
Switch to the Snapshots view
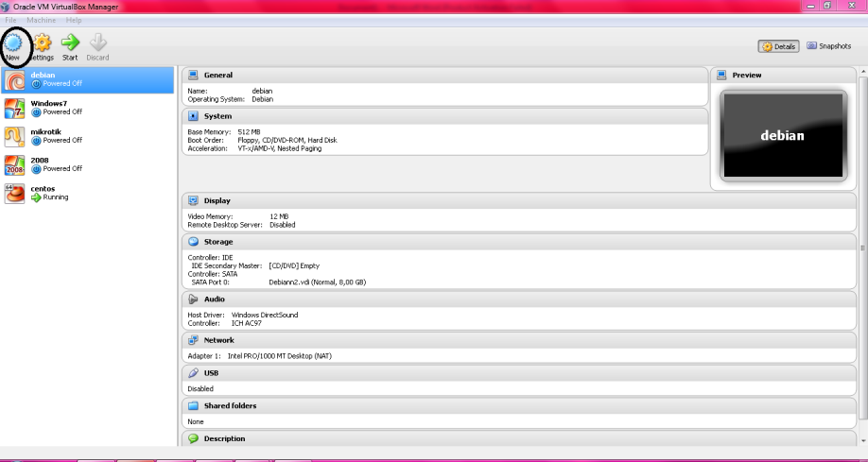828,46
